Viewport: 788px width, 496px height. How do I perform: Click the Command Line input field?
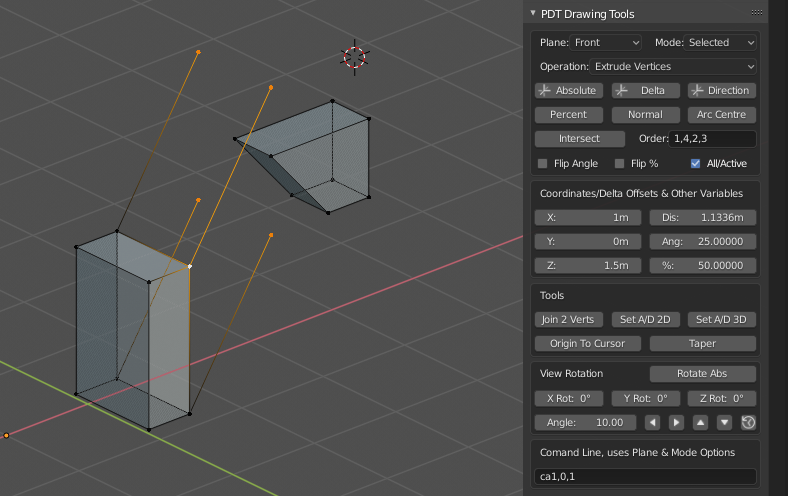point(645,477)
